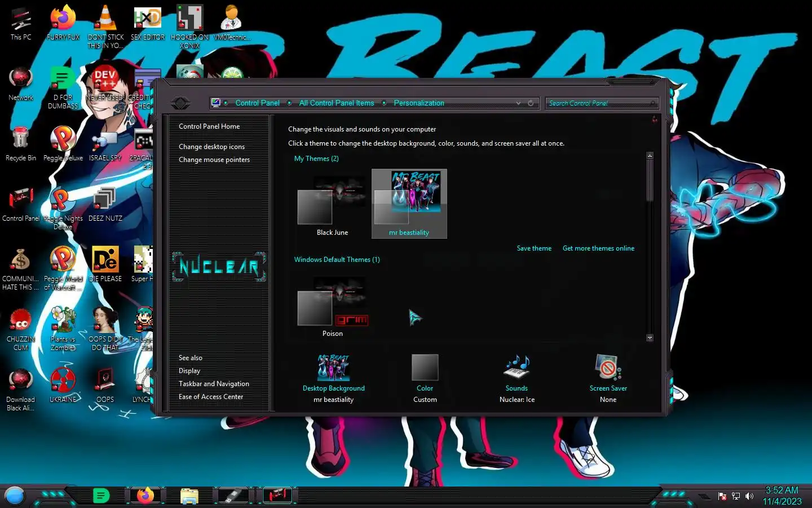Click the Windows Default Themes (1) heading
Image resolution: width=812 pixels, height=508 pixels.
[x=337, y=260]
